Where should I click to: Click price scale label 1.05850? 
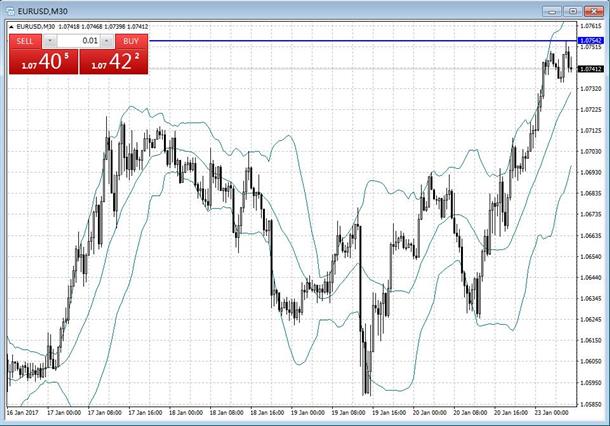pos(591,405)
